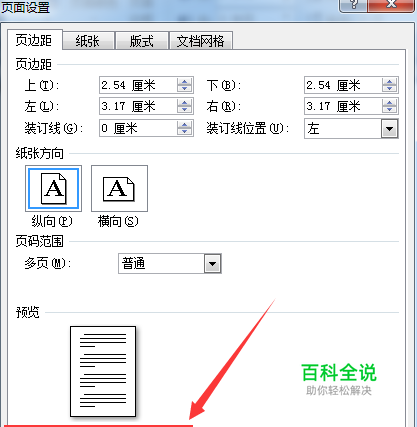The width and height of the screenshot is (417, 427).
Task: Switch to the 纸张 tab
Action: pyautogui.click(x=88, y=41)
